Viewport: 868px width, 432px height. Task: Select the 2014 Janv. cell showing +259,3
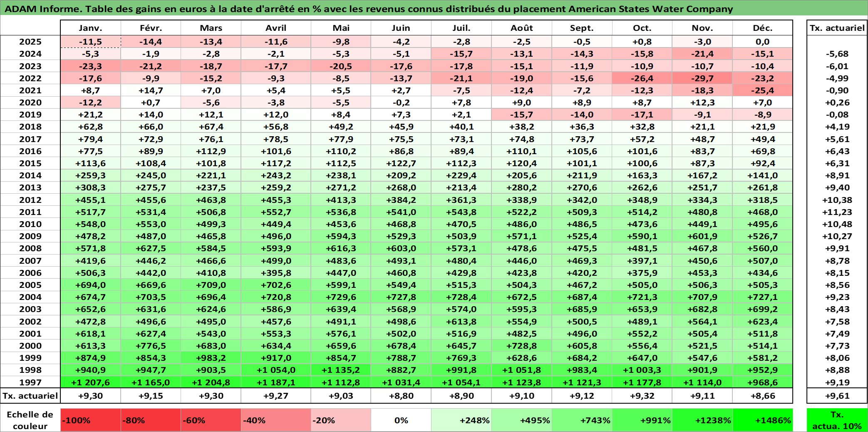click(x=91, y=175)
